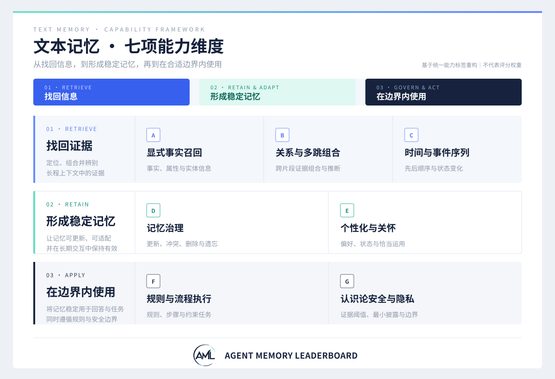Click the letter C badge icon
The height and width of the screenshot is (379, 555).
click(x=411, y=135)
